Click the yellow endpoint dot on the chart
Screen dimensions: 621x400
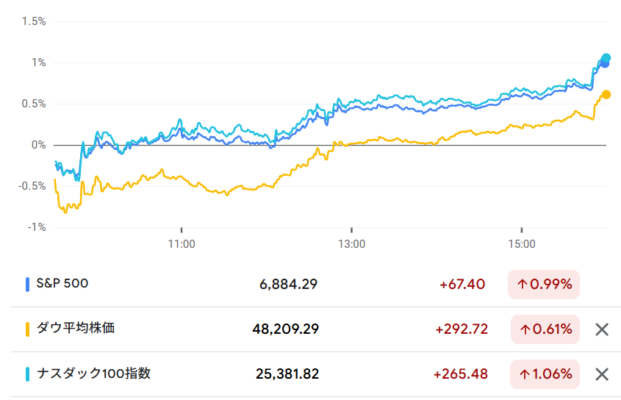point(605,95)
